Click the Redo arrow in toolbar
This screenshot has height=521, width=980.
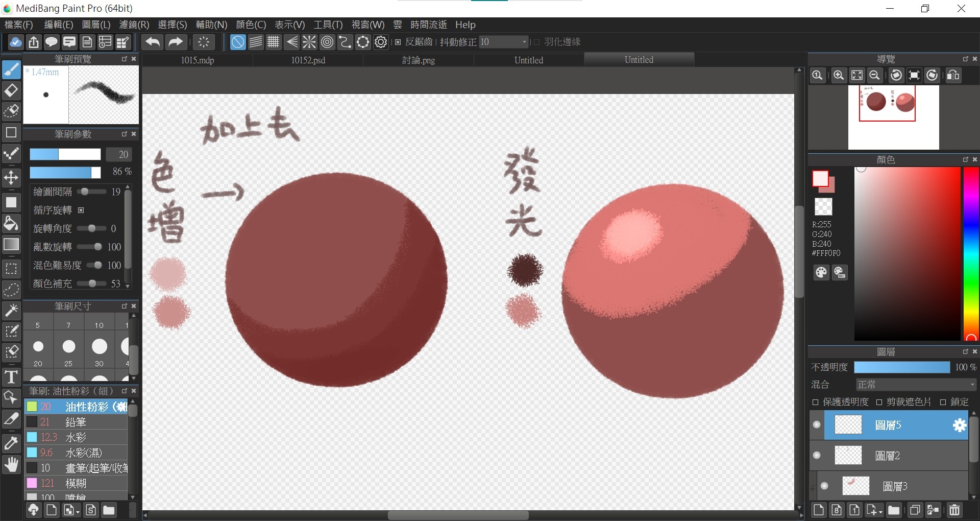point(175,42)
